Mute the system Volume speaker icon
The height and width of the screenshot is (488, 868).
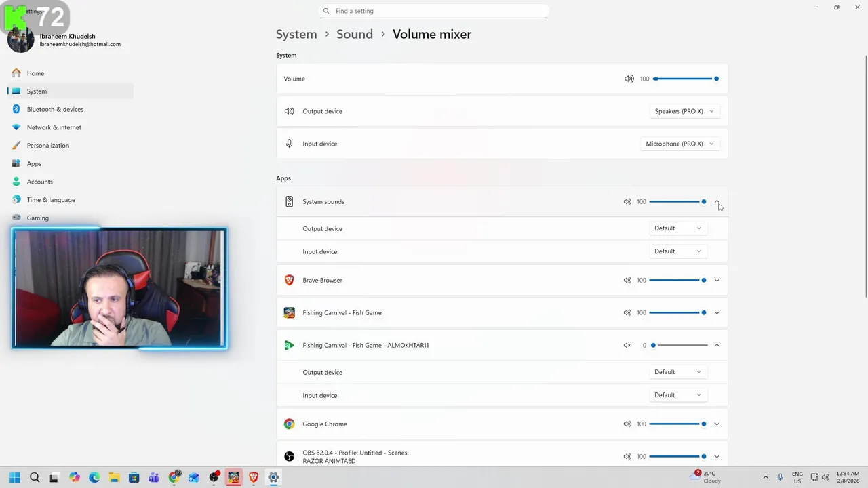click(629, 79)
